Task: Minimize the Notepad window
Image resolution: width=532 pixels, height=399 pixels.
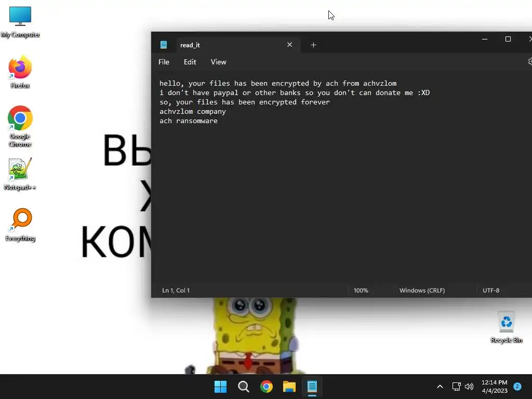Action: [485, 39]
